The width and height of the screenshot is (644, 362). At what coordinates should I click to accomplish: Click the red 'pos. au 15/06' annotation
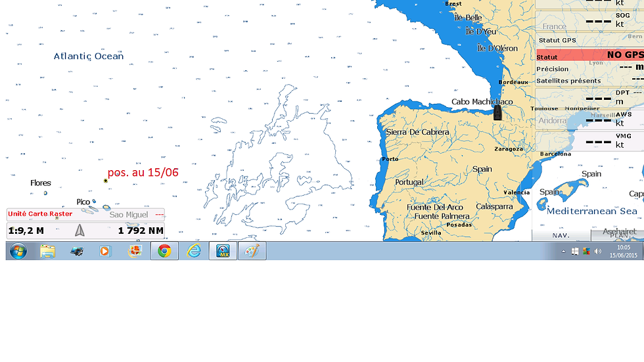[x=143, y=172]
